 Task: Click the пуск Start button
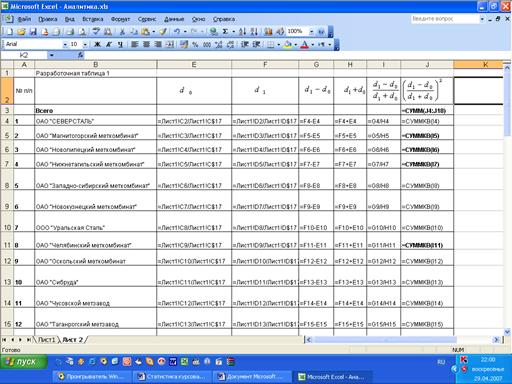click(24, 362)
